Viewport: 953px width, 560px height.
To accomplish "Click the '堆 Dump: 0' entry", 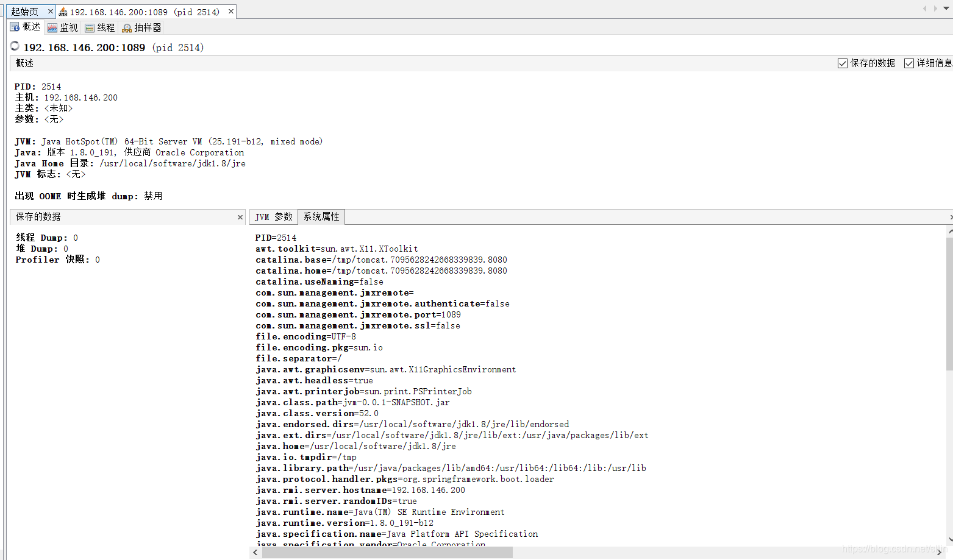I will (x=42, y=249).
